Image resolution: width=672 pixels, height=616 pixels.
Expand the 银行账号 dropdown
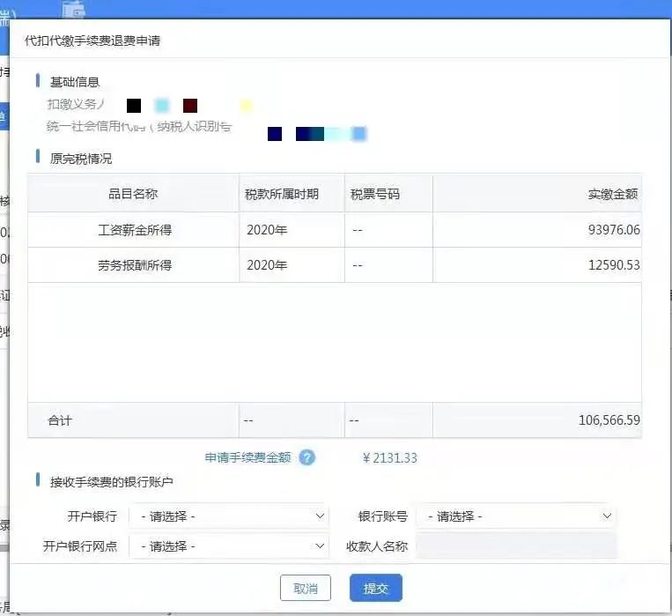pyautogui.click(x=515, y=516)
